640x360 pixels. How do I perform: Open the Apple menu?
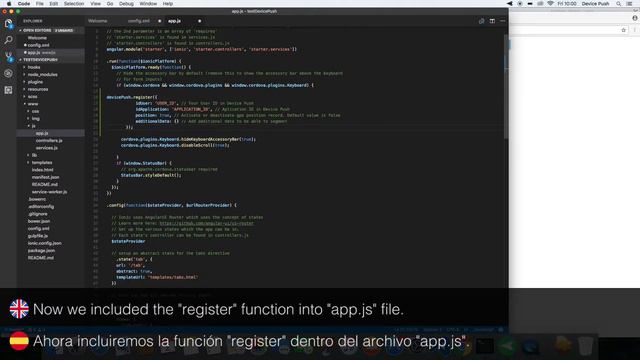[x=9, y=4]
